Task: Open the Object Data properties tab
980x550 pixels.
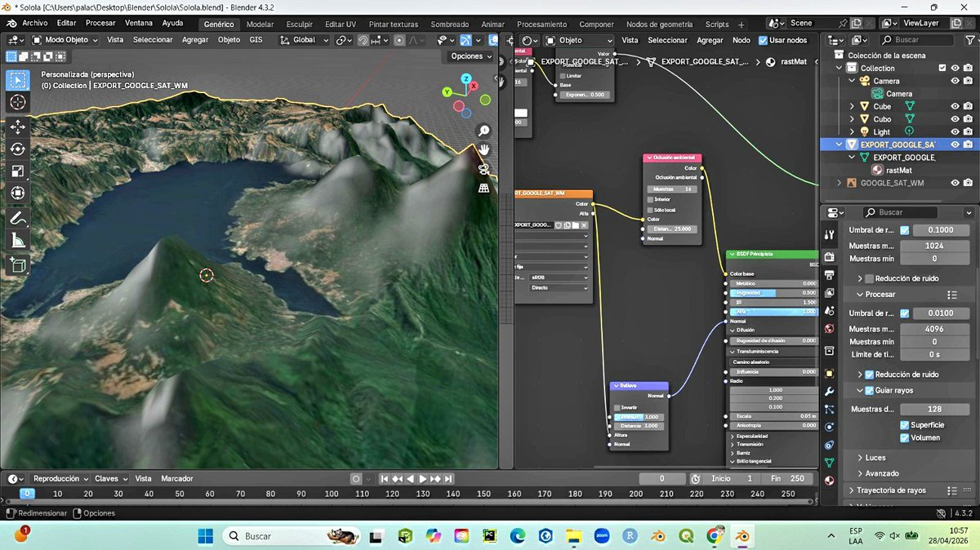Action: click(830, 463)
